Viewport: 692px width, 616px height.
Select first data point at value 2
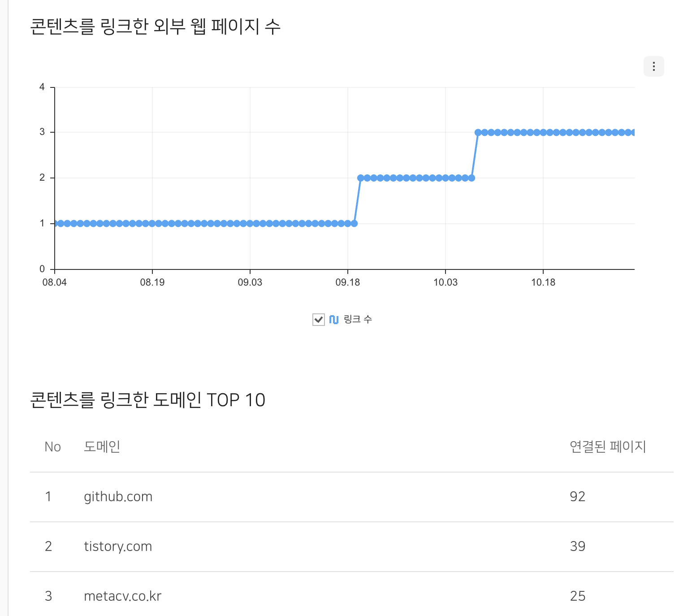point(361,178)
